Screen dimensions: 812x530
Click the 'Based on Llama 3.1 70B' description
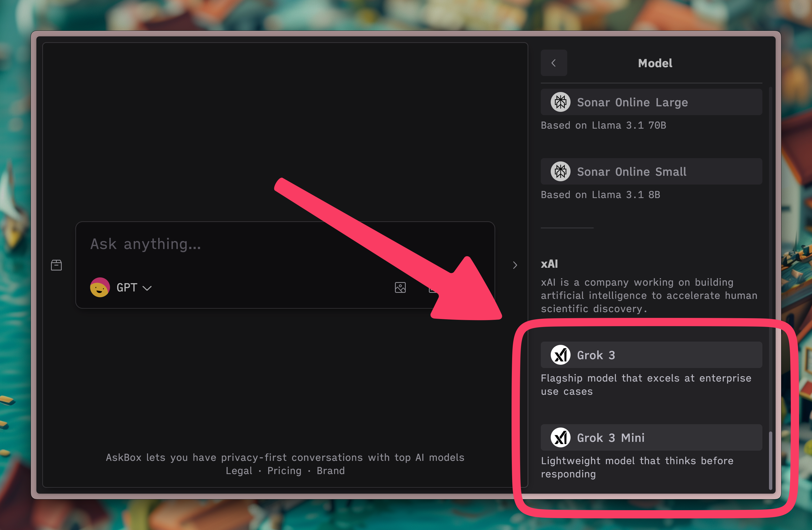pyautogui.click(x=603, y=126)
